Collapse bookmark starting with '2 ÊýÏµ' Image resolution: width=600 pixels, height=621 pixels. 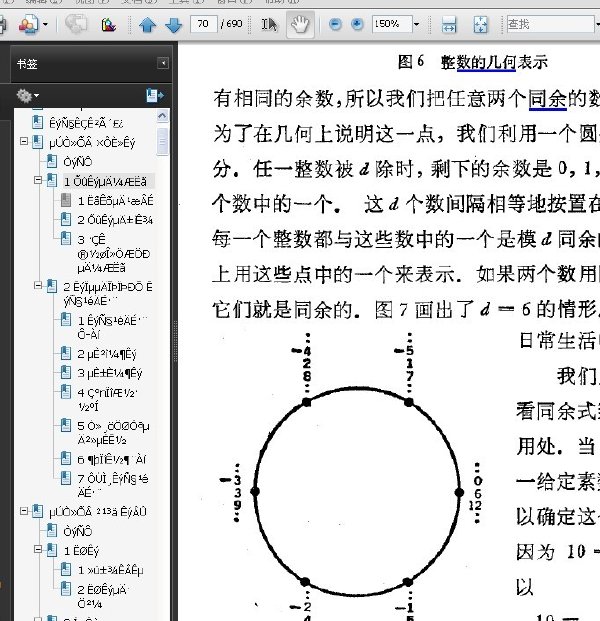click(38, 286)
